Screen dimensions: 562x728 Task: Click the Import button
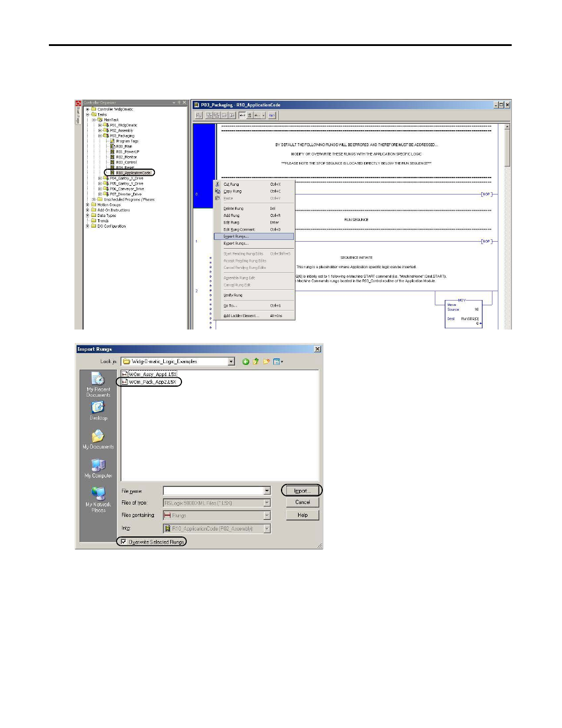(302, 490)
